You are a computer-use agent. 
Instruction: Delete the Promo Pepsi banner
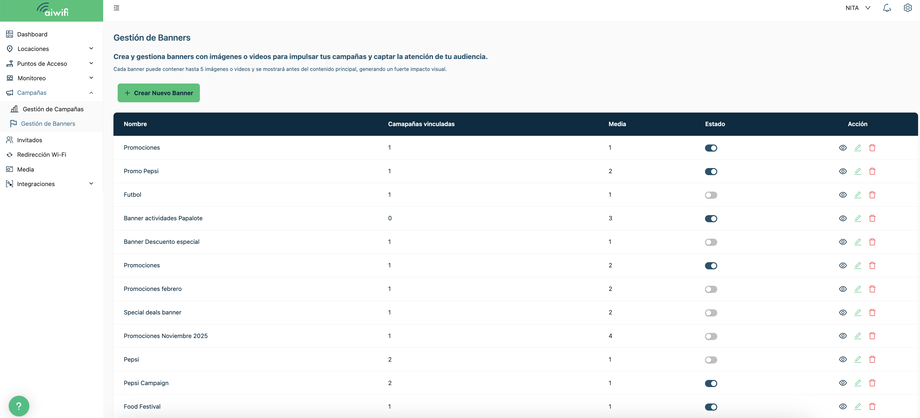click(x=872, y=171)
